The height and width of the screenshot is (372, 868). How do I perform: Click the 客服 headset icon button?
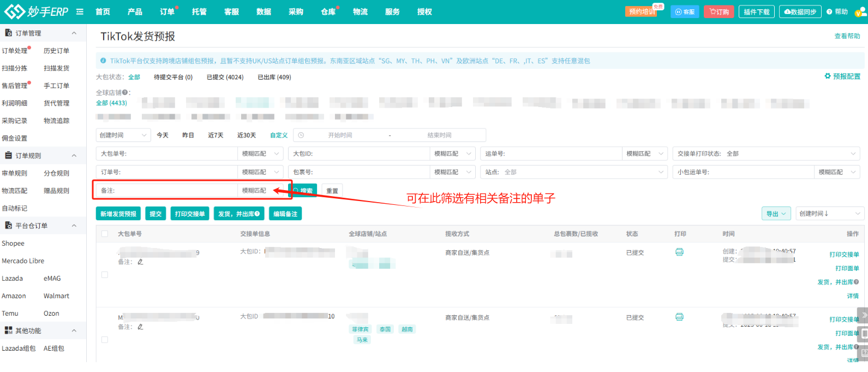coord(685,11)
